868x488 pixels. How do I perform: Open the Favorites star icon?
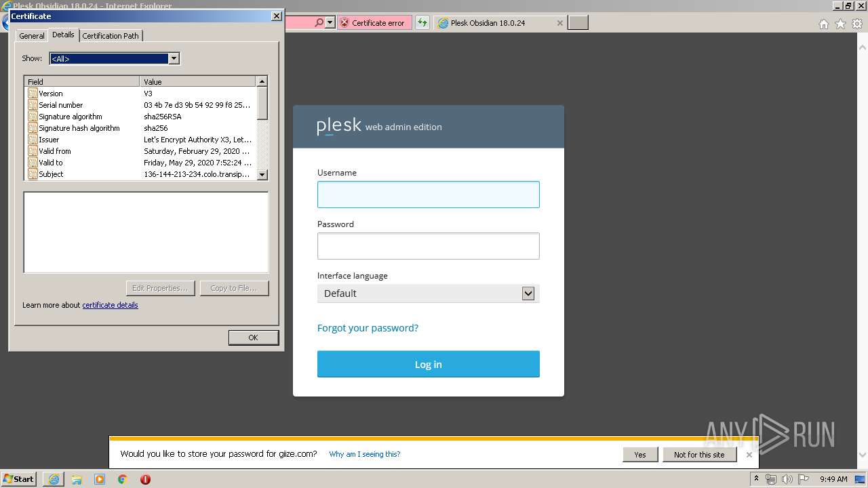pyautogui.click(x=840, y=24)
